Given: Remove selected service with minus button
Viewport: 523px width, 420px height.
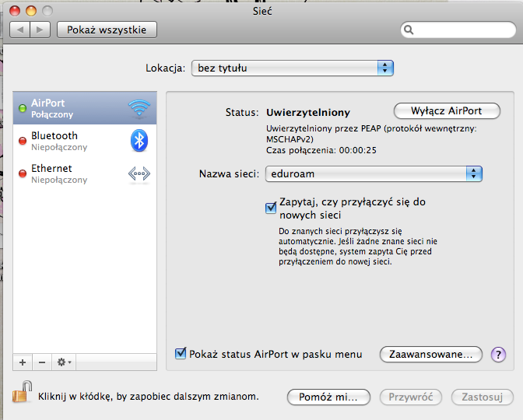Looking at the screenshot, I should click(42, 362).
